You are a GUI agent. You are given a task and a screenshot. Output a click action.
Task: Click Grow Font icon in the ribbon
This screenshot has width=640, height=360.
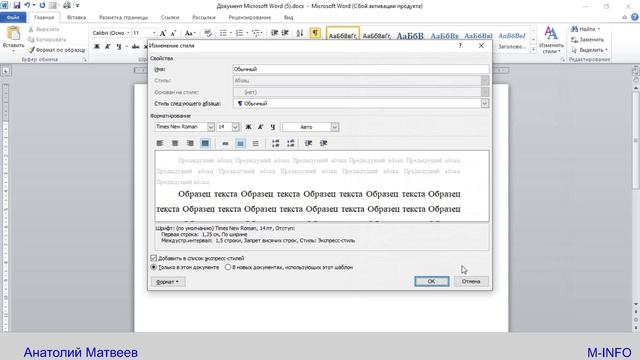tap(163, 33)
